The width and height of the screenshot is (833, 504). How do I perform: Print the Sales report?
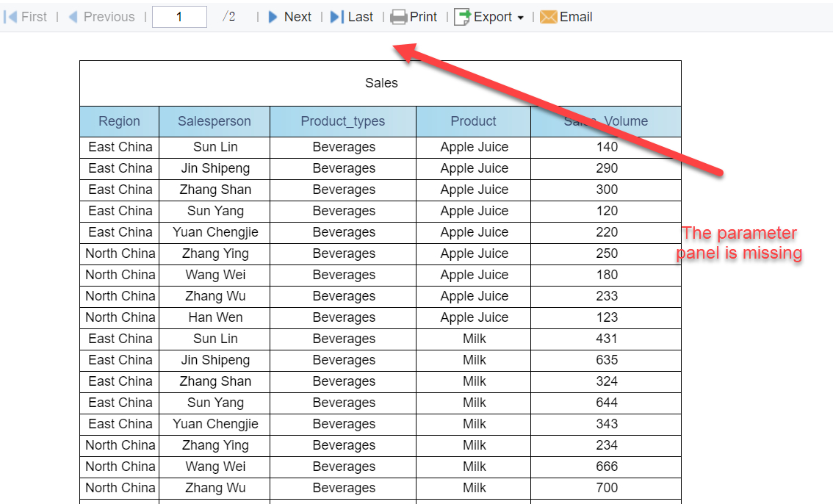tap(414, 16)
